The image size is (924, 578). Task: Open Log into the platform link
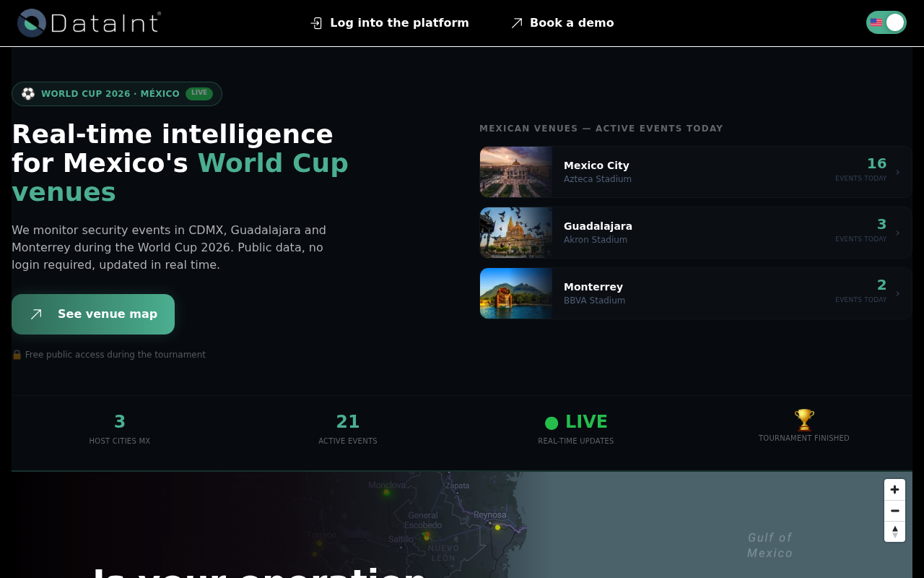click(390, 23)
